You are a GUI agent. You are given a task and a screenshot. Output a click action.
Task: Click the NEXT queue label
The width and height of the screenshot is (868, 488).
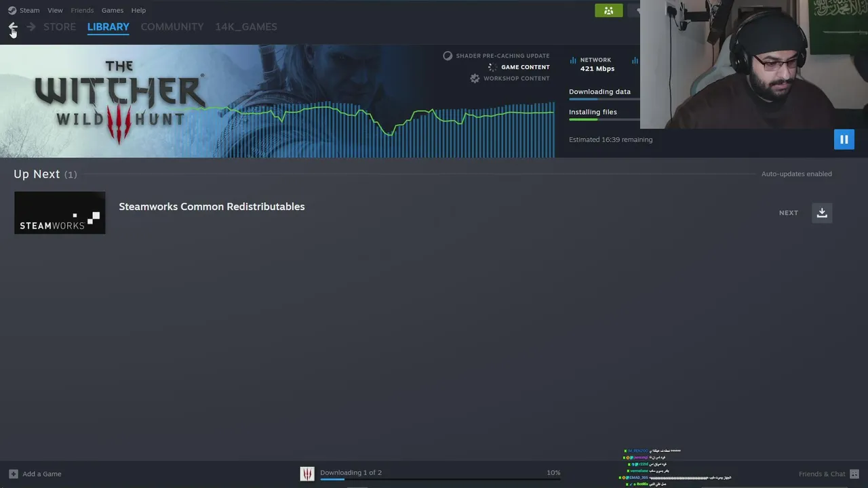tap(788, 213)
